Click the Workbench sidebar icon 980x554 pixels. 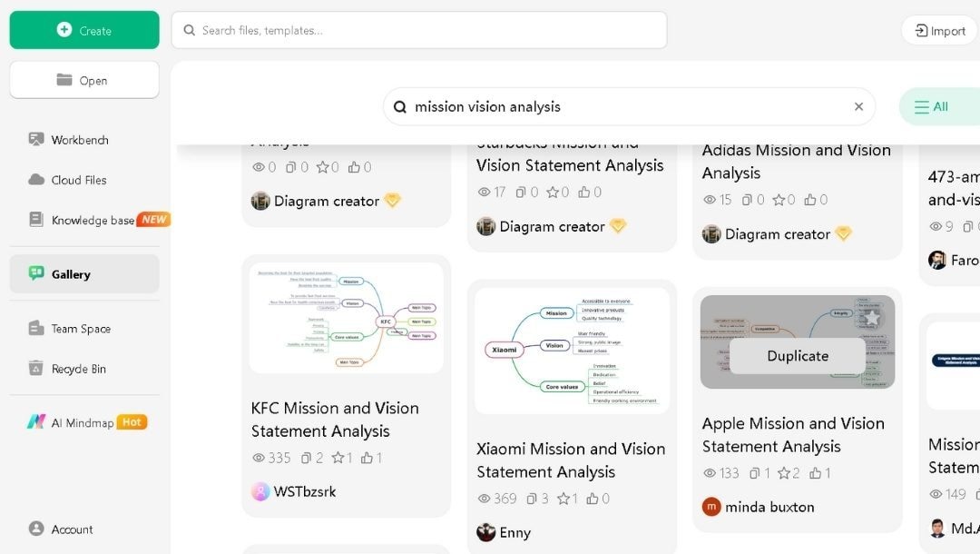tap(36, 140)
